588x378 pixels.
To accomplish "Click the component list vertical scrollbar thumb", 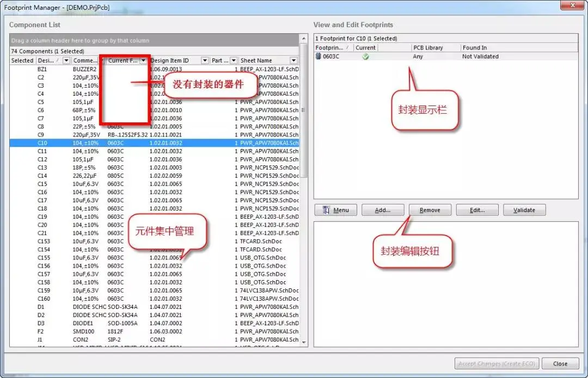I will click(304, 110).
